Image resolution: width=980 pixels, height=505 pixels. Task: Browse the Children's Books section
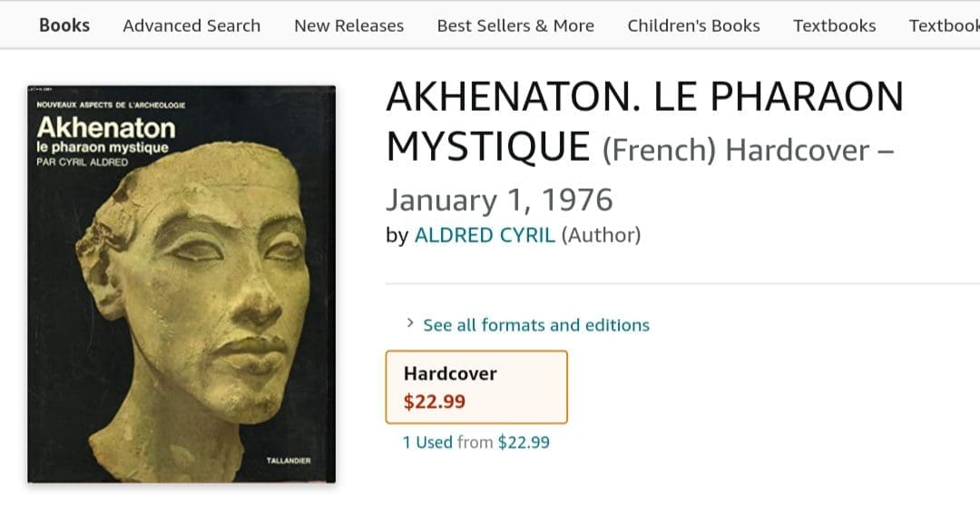pyautogui.click(x=693, y=25)
